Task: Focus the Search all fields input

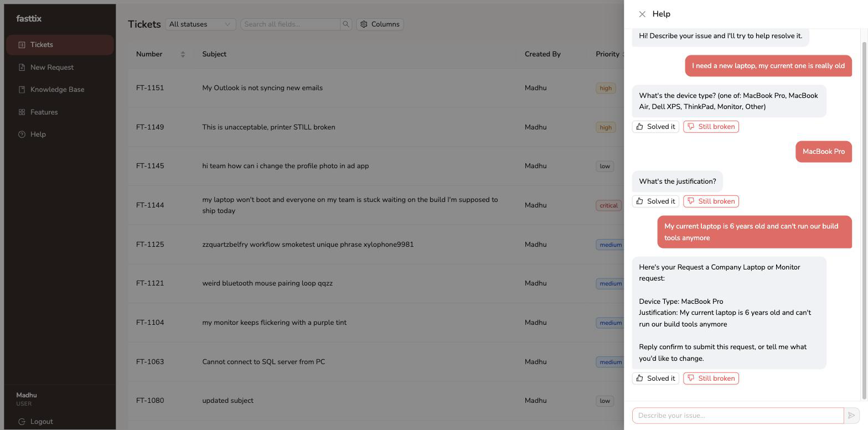Action: click(290, 24)
